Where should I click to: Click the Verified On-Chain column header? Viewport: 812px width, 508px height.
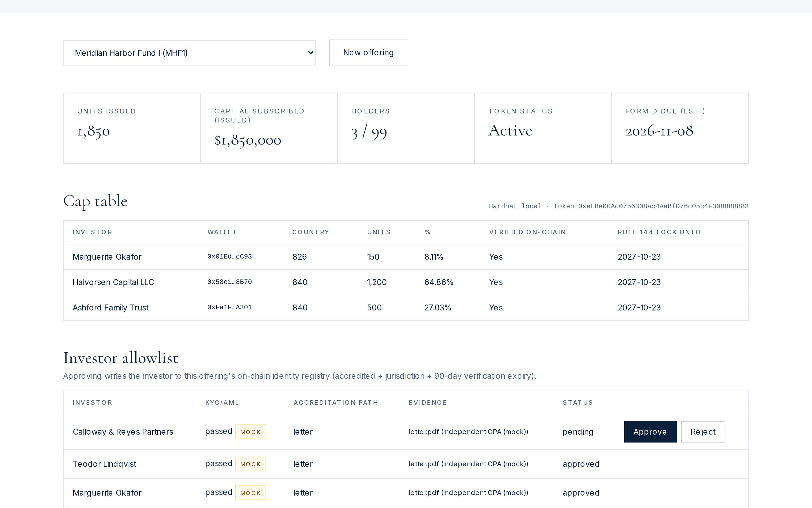click(528, 232)
